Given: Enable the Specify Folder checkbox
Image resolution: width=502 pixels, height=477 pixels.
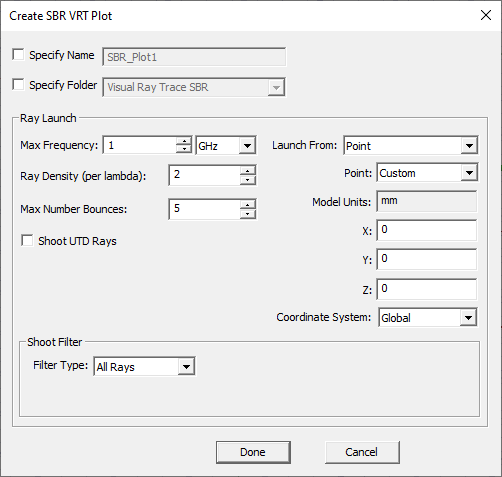Looking at the screenshot, I should pos(18,84).
